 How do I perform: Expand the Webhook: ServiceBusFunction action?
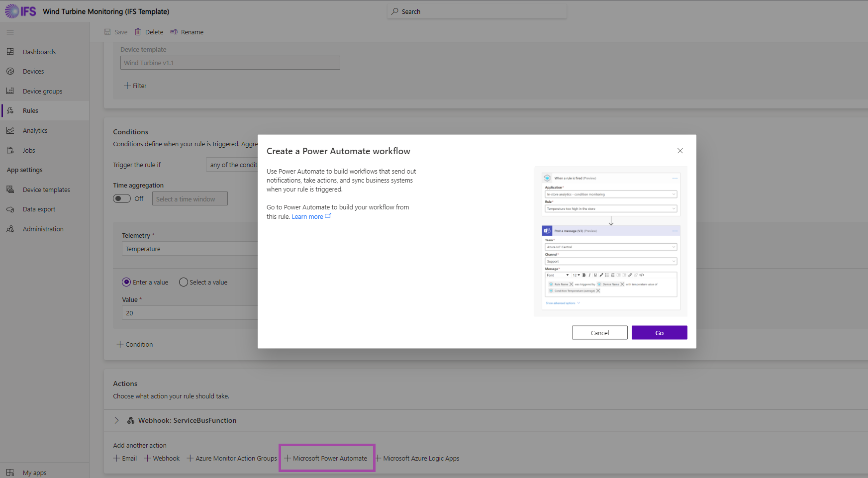116,420
